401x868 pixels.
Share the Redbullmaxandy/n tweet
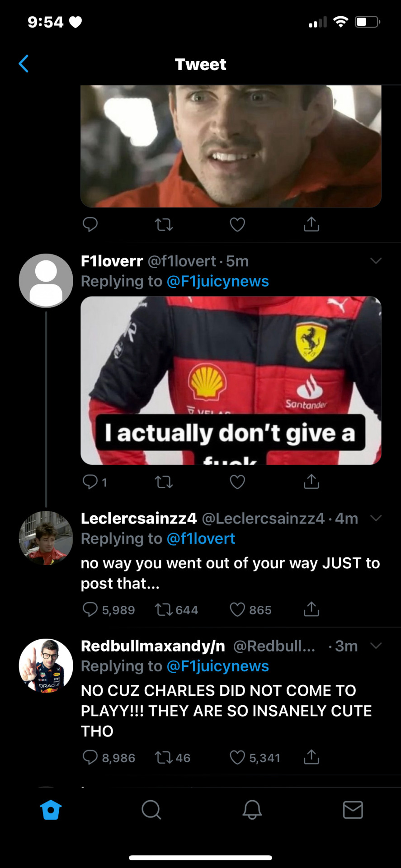[x=311, y=757]
